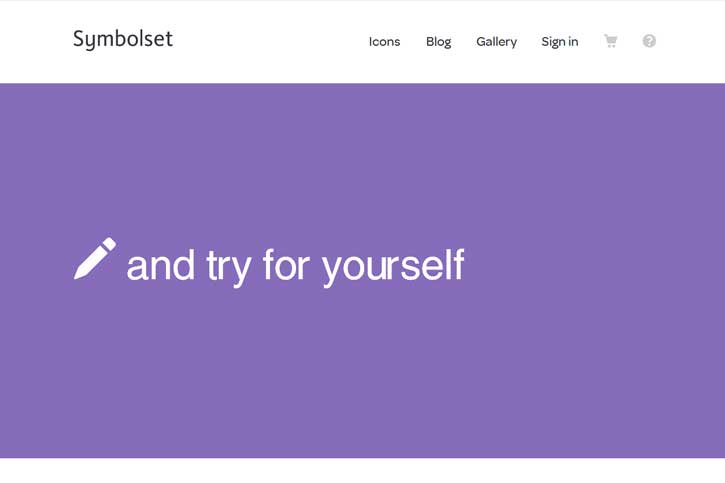This screenshot has height=483, width=725.
Task: Click the word 'and' in the headline
Action: tap(160, 265)
